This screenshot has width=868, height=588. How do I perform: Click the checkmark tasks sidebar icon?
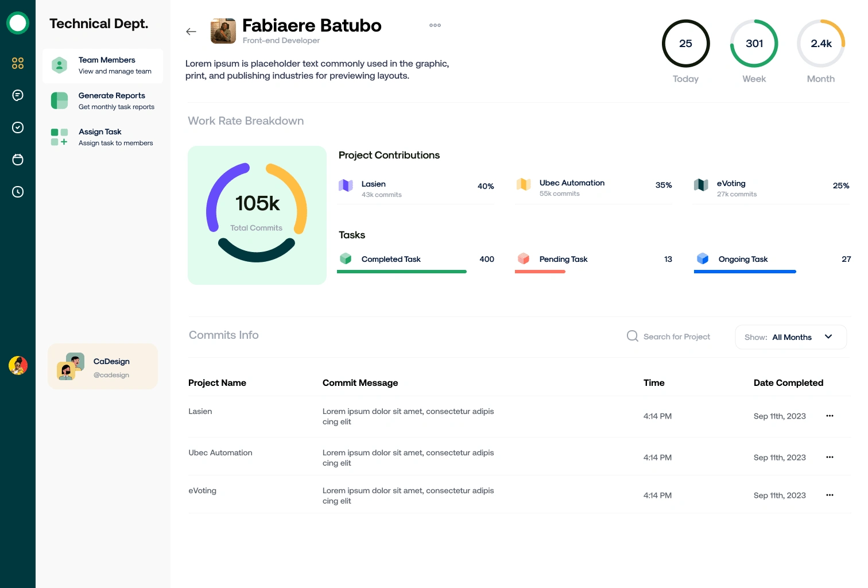18,127
